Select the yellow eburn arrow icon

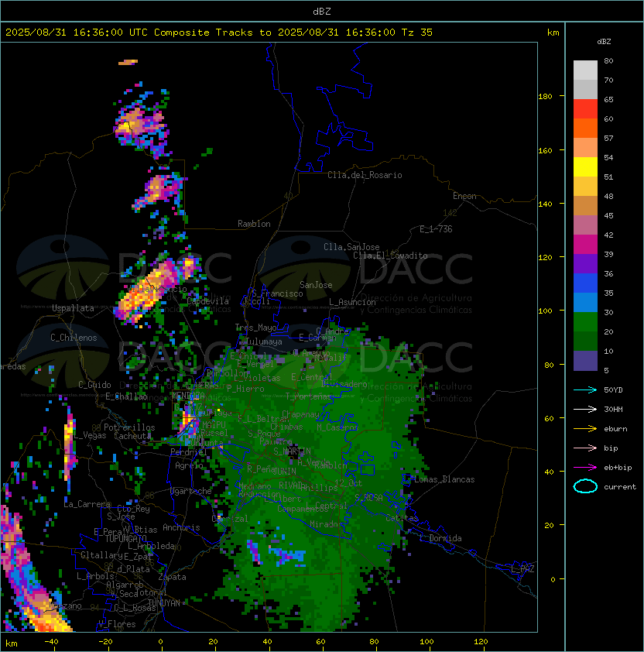pos(585,429)
